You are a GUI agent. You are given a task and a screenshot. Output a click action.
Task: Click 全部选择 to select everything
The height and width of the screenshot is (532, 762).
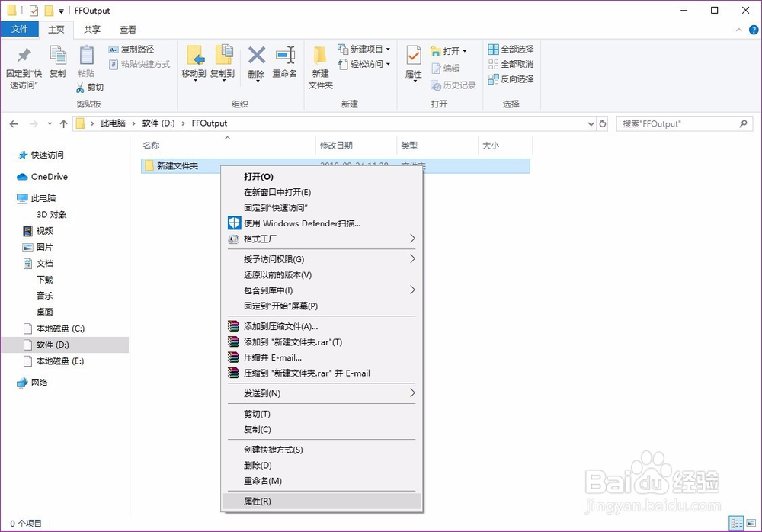[509, 49]
